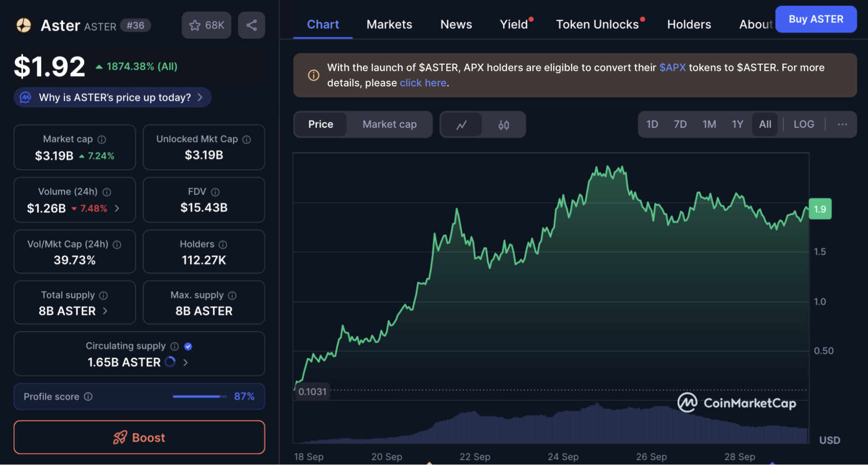This screenshot has height=465, width=868.
Task: Click the CoinMarketCap logo watermark
Action: click(x=737, y=403)
